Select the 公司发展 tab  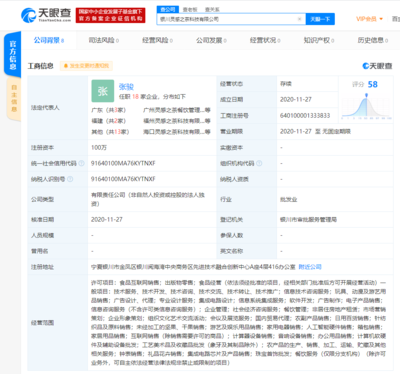click(x=211, y=40)
